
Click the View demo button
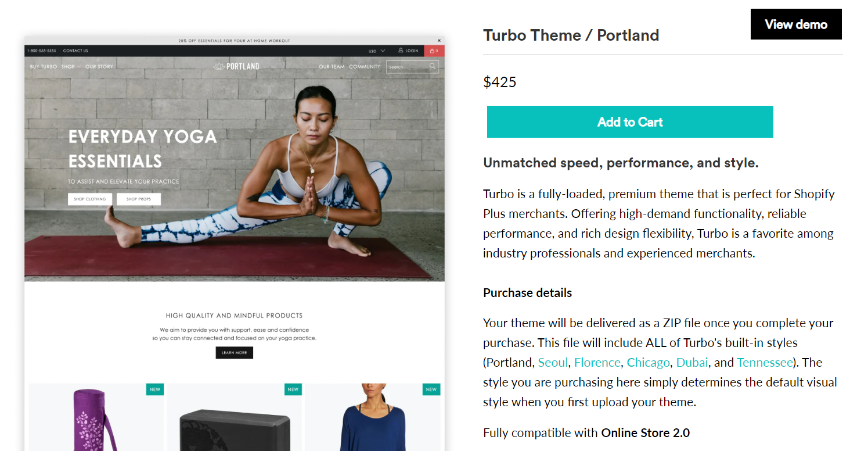(x=796, y=24)
